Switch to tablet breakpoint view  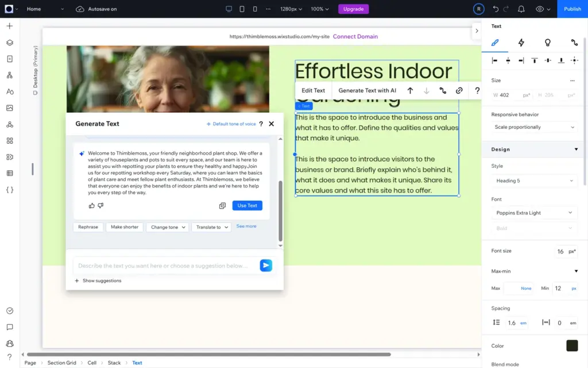(x=242, y=9)
